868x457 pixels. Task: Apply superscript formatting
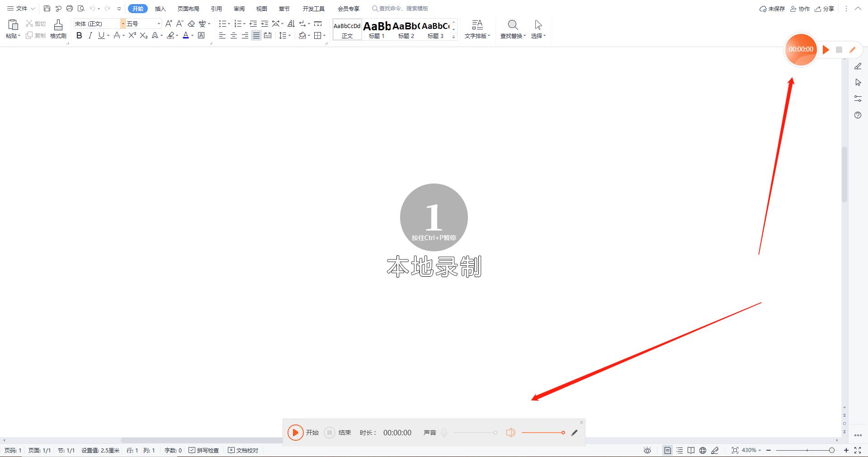coord(131,36)
